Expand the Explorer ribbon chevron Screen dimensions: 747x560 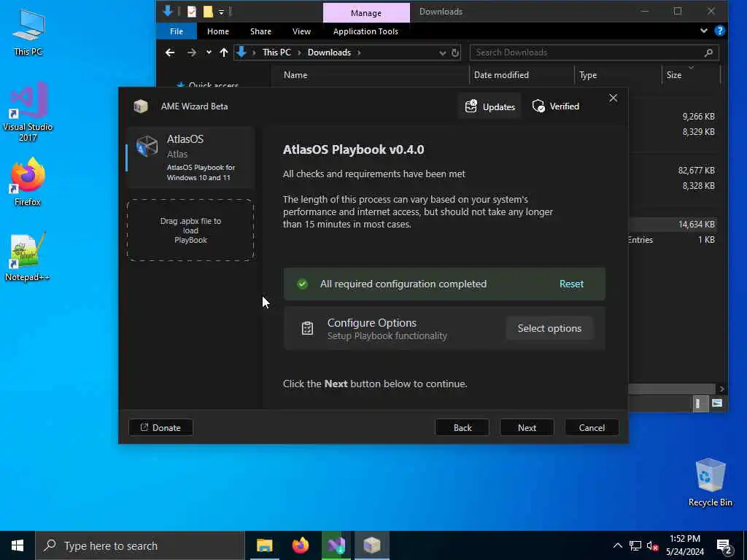[x=704, y=31]
